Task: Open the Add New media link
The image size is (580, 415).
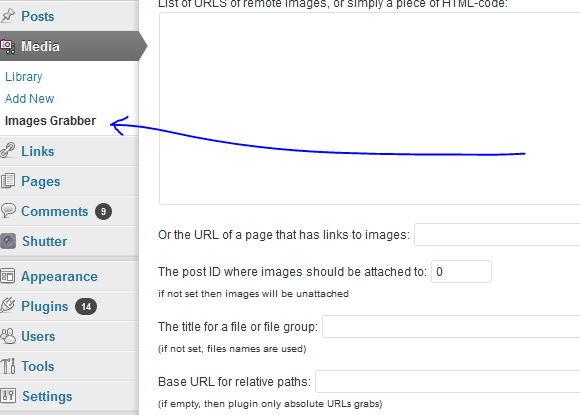Action: point(30,99)
